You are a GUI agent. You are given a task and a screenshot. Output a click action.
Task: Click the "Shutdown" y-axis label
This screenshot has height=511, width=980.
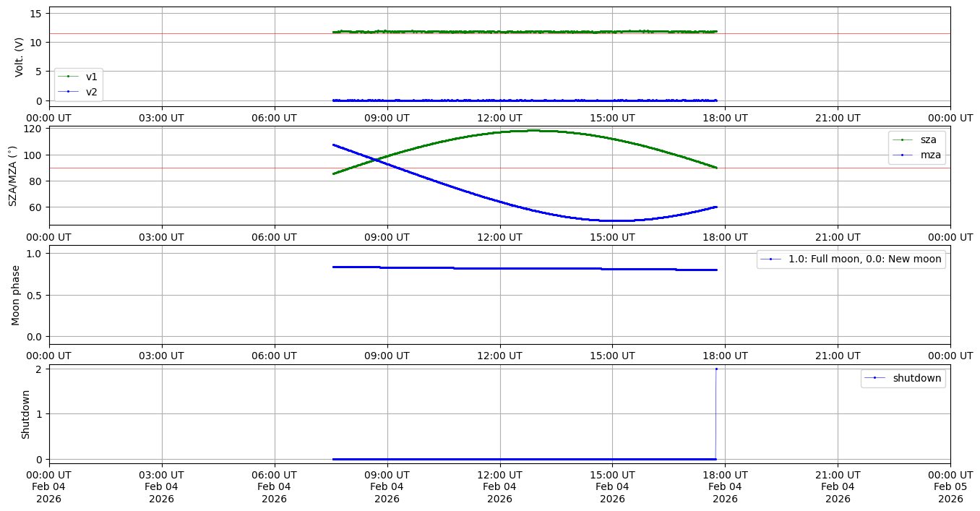tap(25, 414)
